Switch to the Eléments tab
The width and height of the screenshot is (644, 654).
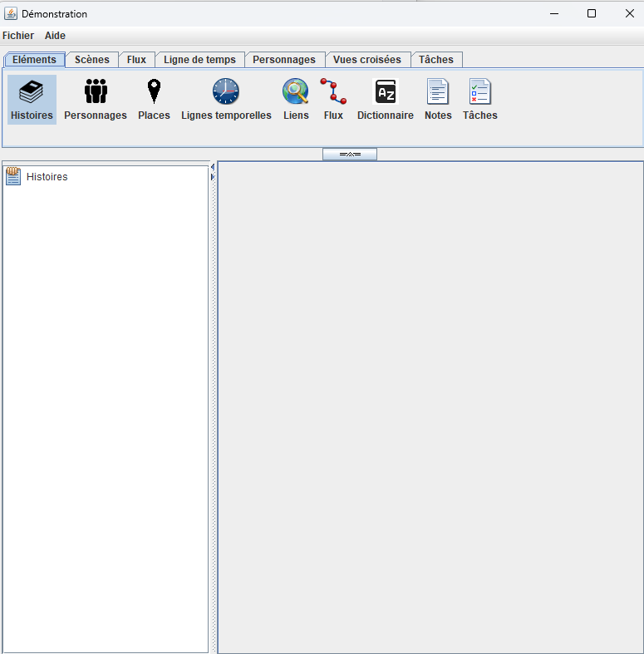pyautogui.click(x=34, y=60)
